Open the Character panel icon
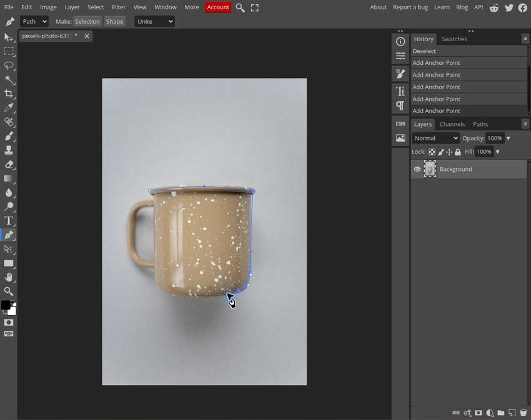This screenshot has width=531, height=420. tap(400, 91)
